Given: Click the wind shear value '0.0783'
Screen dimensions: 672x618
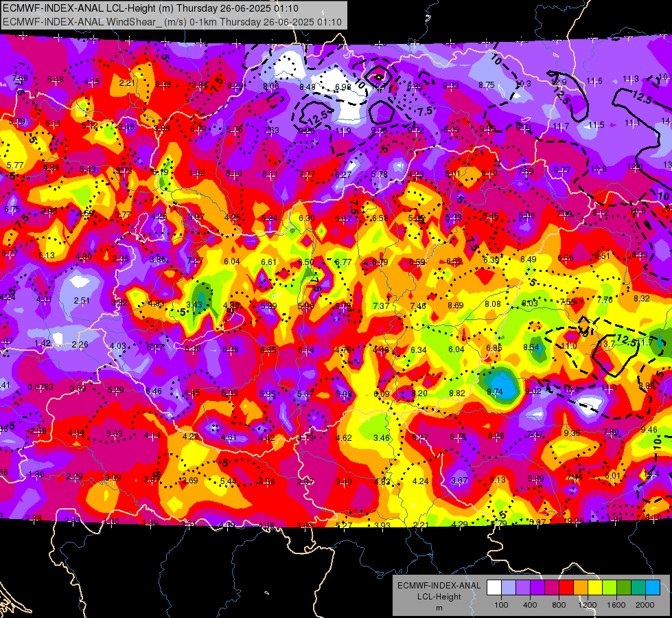Looking at the screenshot, I should (x=40, y=387).
